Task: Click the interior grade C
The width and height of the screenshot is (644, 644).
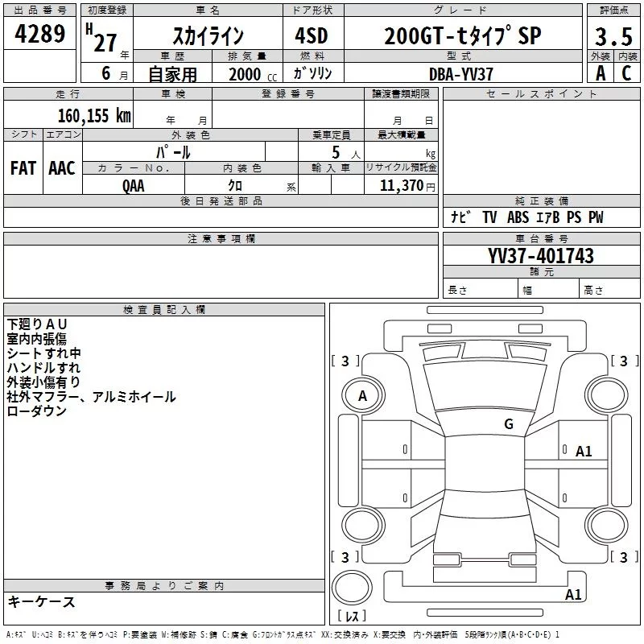Action: point(627,73)
